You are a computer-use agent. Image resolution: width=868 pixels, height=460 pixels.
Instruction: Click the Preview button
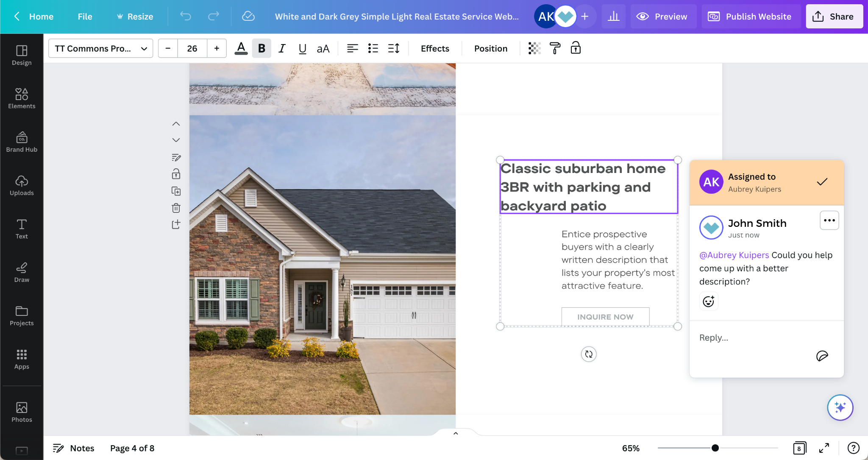[662, 16]
